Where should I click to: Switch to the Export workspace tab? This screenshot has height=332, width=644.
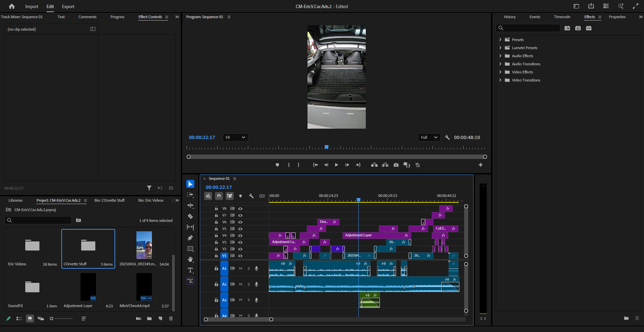pyautogui.click(x=68, y=6)
